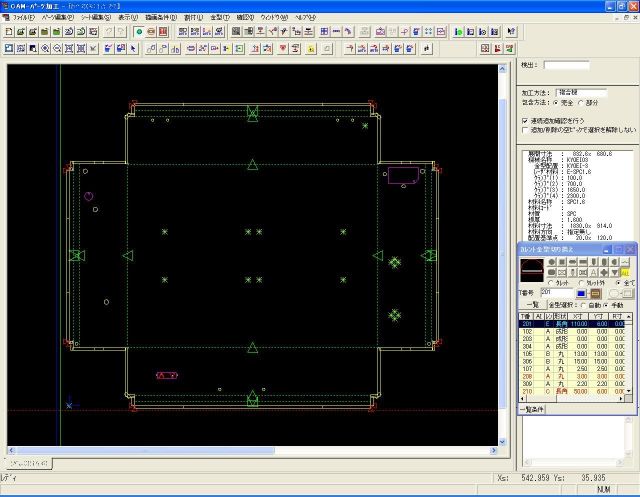Select diamond tool shape in turret palette
This screenshot has width=640, height=497.
click(604, 272)
